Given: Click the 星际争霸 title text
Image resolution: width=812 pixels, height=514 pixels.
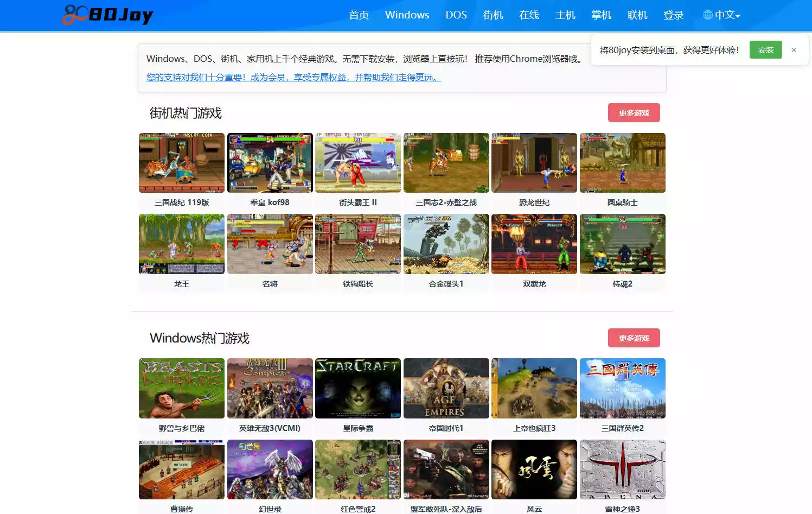Looking at the screenshot, I should pyautogui.click(x=358, y=428).
